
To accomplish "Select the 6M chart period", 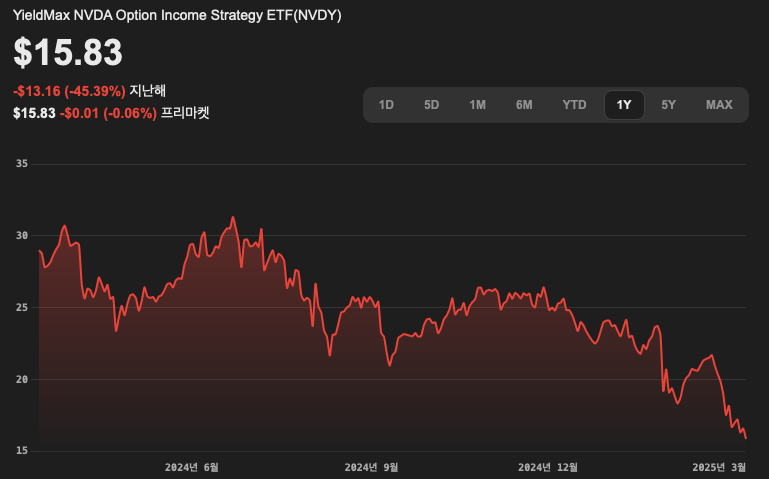I will click(524, 105).
